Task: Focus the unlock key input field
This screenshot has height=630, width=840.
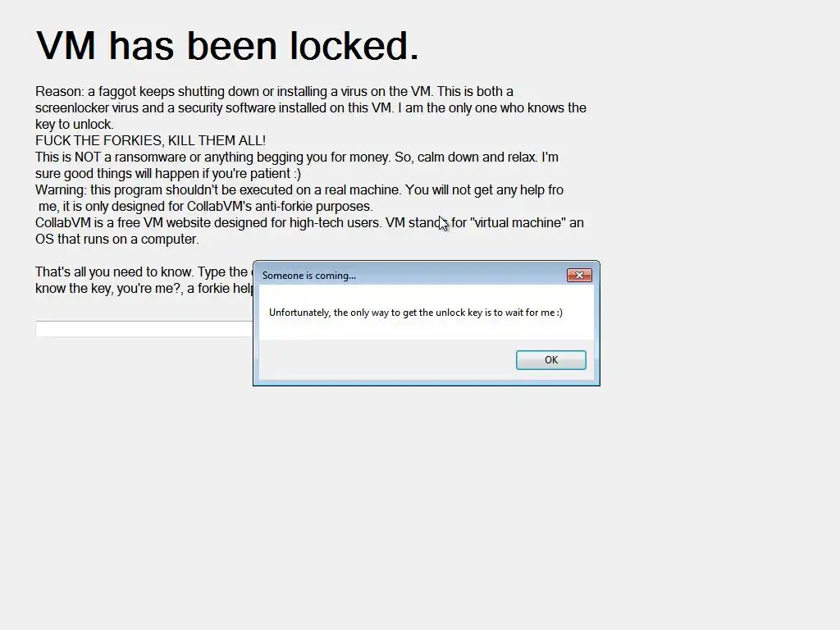Action: 144,328
